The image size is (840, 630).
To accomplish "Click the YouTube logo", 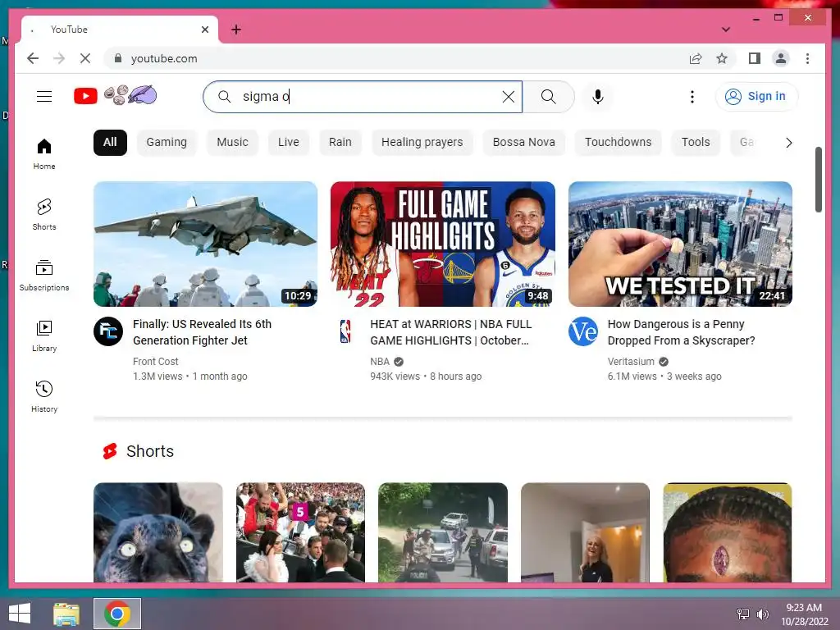I will pyautogui.click(x=85, y=96).
